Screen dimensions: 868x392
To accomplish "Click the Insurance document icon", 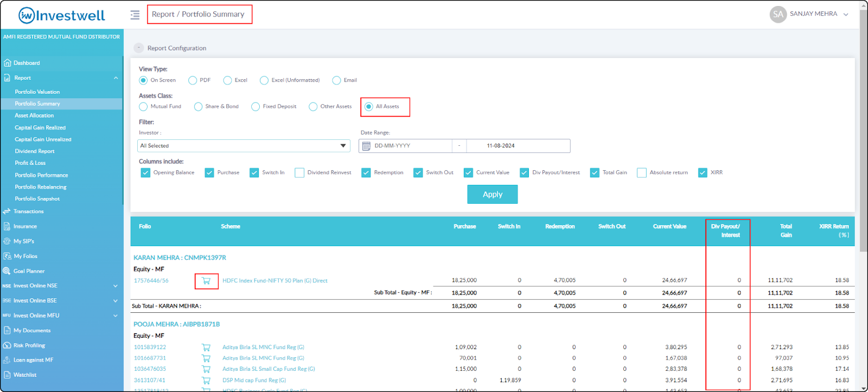I will 7,226.
